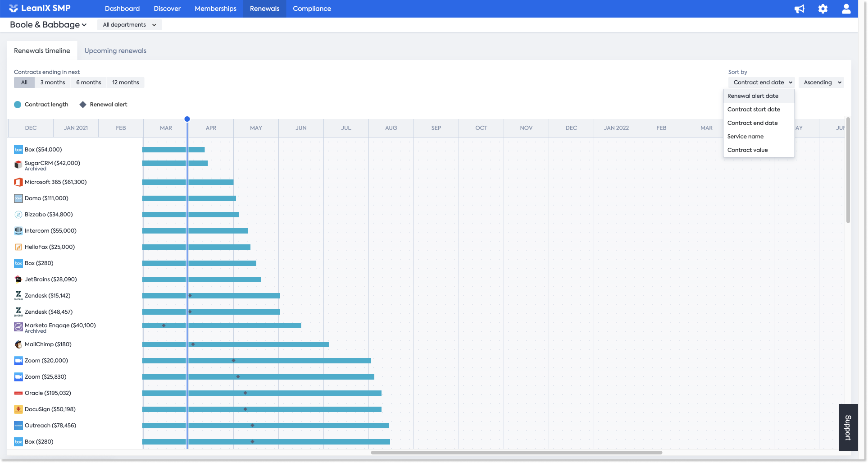This screenshot has width=868, height=463.
Task: Click the renewal alert diamond on Outreach bar
Action: (252, 426)
